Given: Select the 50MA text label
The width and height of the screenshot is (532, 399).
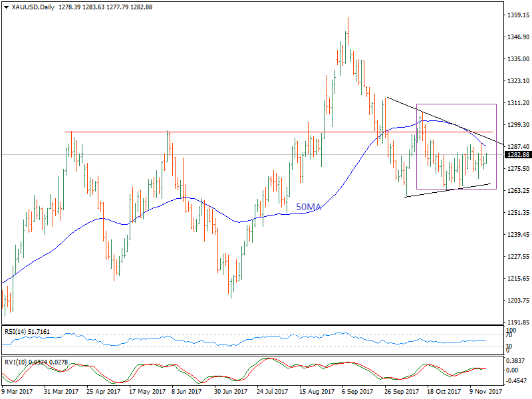Looking at the screenshot, I should click(309, 207).
